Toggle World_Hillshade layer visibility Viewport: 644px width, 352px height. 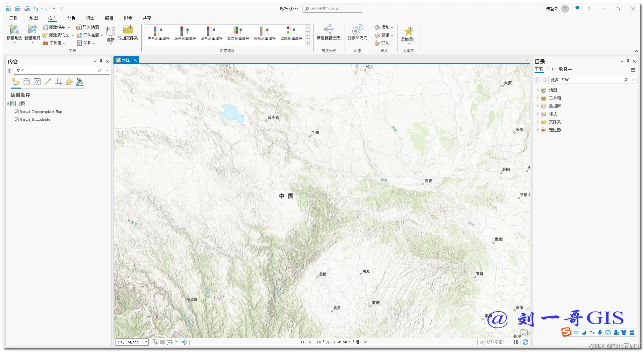click(16, 120)
